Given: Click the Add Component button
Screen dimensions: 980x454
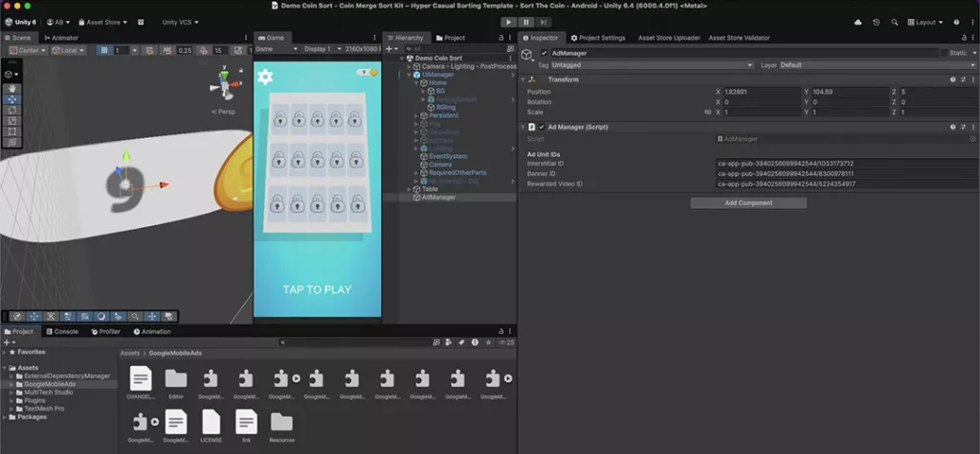Looking at the screenshot, I should click(748, 203).
